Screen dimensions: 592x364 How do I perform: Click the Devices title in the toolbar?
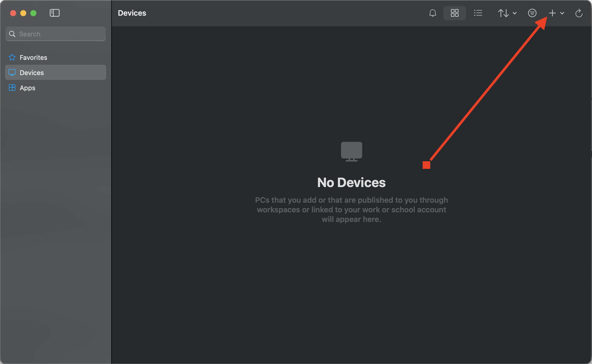coord(132,13)
